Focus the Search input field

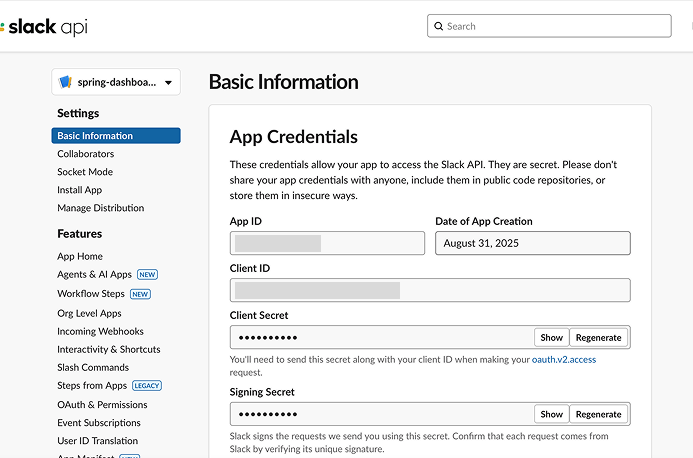[555, 26]
